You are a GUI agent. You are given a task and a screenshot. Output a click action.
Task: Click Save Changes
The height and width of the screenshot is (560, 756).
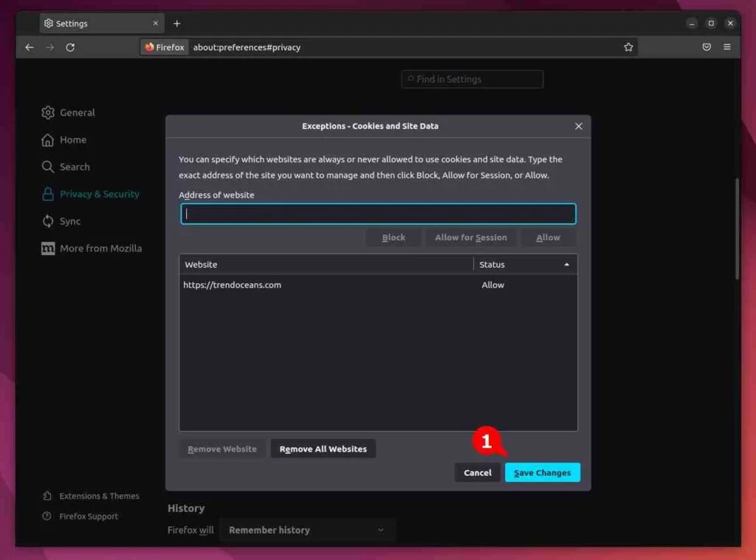pos(543,473)
